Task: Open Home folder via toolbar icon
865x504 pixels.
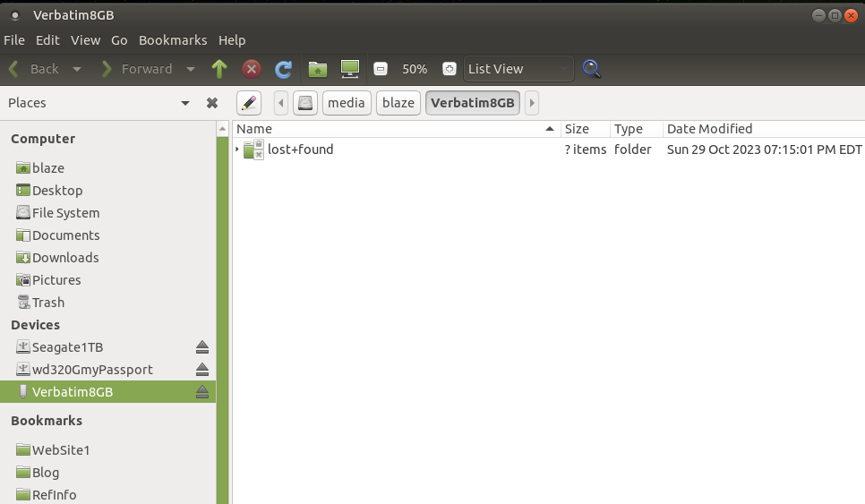Action: pyautogui.click(x=318, y=69)
